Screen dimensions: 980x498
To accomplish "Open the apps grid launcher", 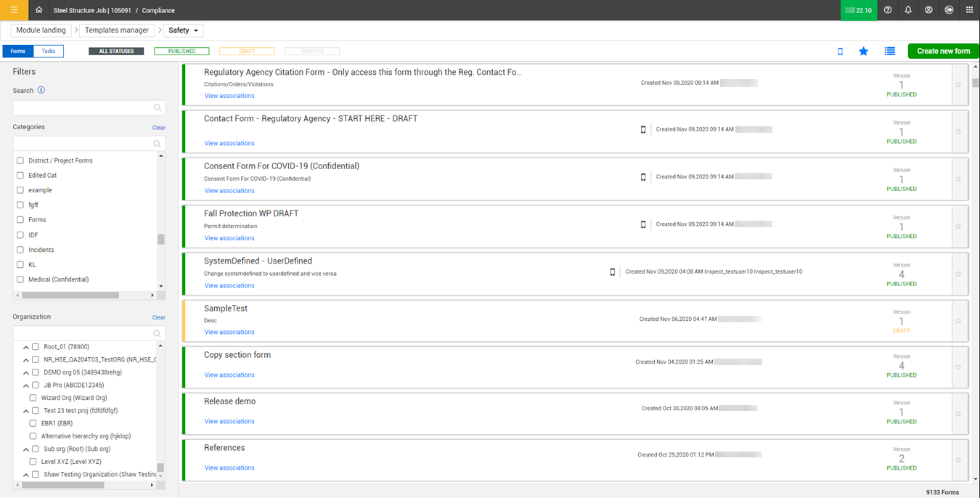I will coord(969,10).
